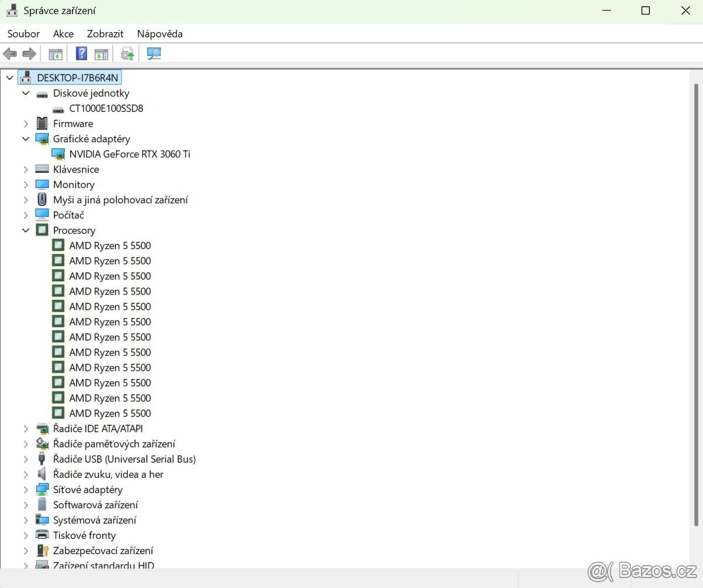
Task: Click the Firmware chip icon in the tree
Action: [x=42, y=124]
